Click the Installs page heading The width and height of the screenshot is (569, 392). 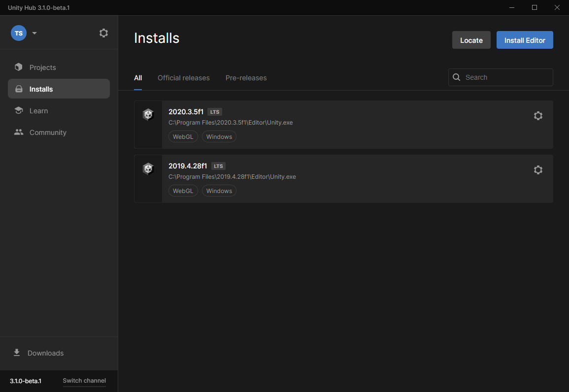click(x=157, y=38)
